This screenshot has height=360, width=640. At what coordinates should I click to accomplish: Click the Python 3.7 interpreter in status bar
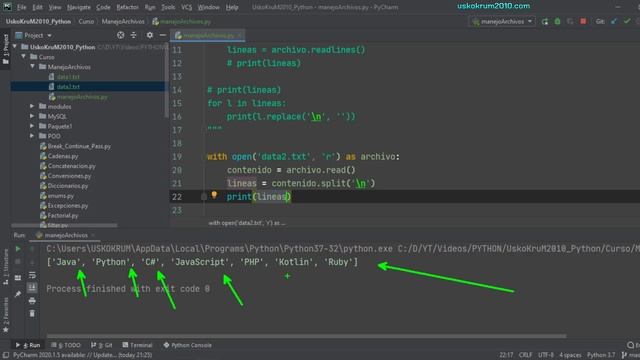[601, 355]
